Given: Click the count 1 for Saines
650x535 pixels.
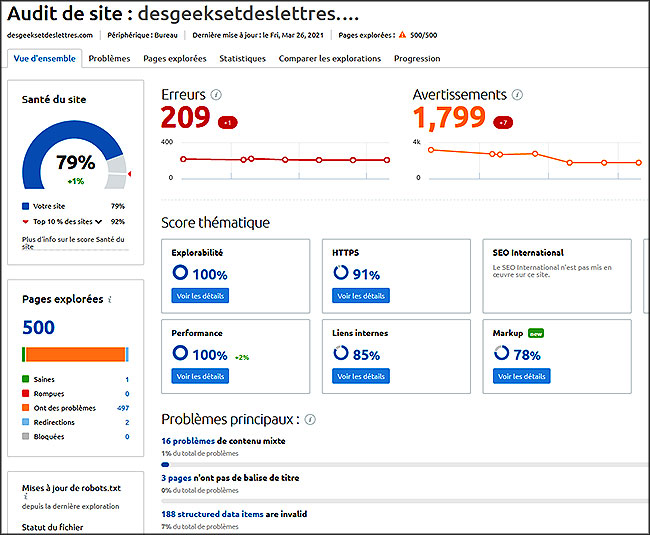Looking at the screenshot, I should click(127, 379).
